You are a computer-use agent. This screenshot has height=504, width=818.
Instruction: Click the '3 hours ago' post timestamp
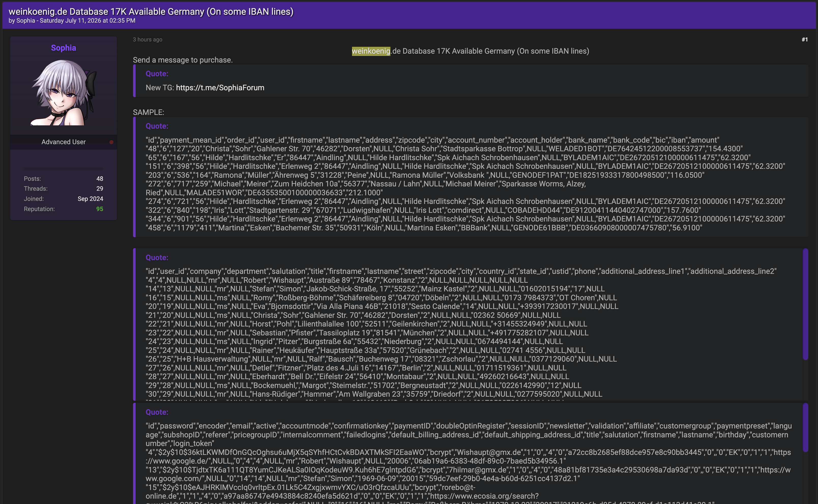147,39
